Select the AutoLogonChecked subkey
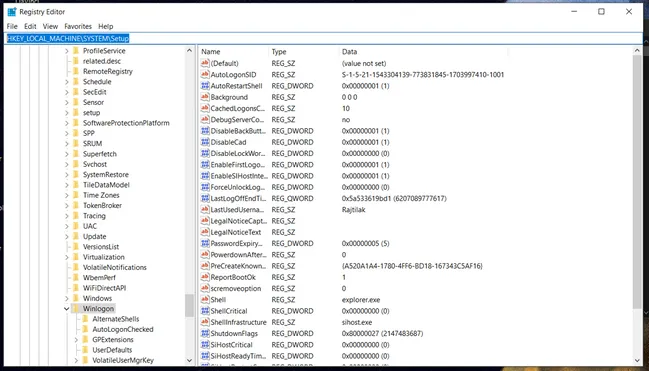Image resolution: width=649 pixels, height=371 pixels. click(123, 329)
